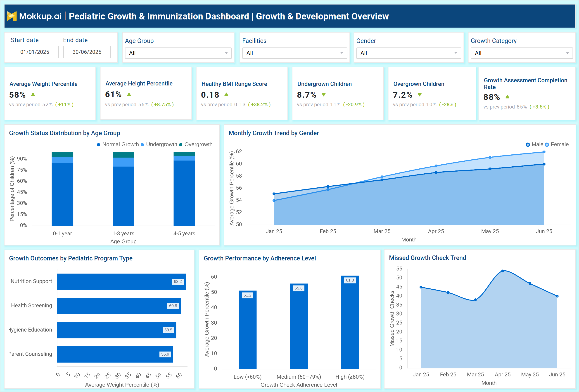Click the Mokkup.ai logo icon
Viewport: 579px width, 392px height.
pos(12,16)
